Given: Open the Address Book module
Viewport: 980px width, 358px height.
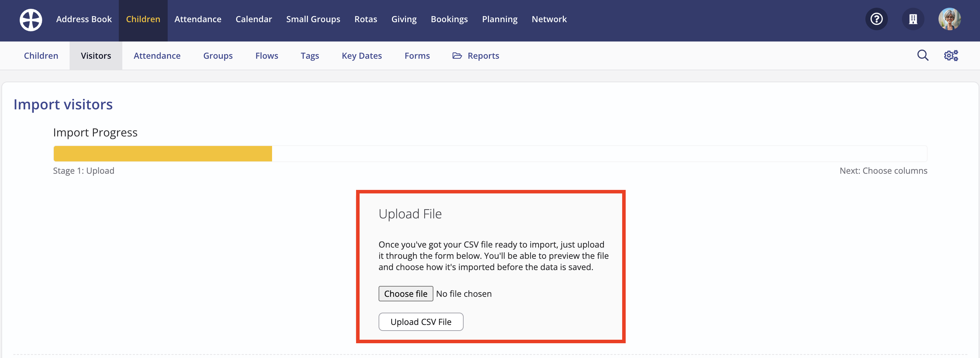Looking at the screenshot, I should pos(84,19).
